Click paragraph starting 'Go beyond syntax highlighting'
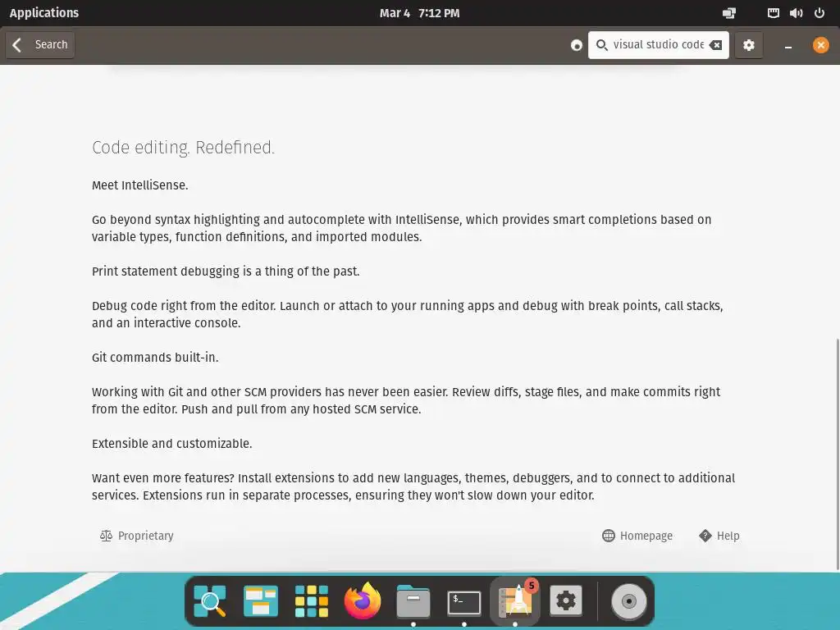This screenshot has width=840, height=630. (402, 228)
